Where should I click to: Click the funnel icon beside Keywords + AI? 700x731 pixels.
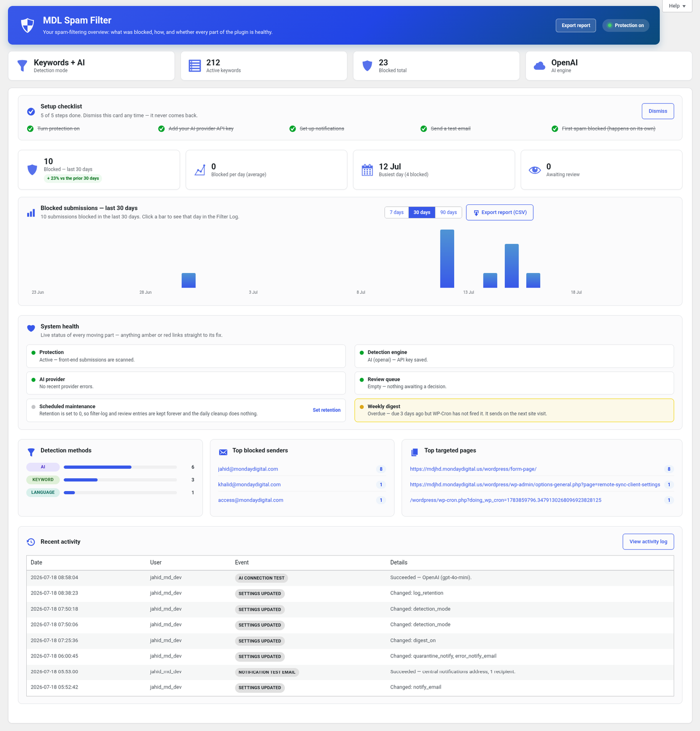(x=22, y=66)
